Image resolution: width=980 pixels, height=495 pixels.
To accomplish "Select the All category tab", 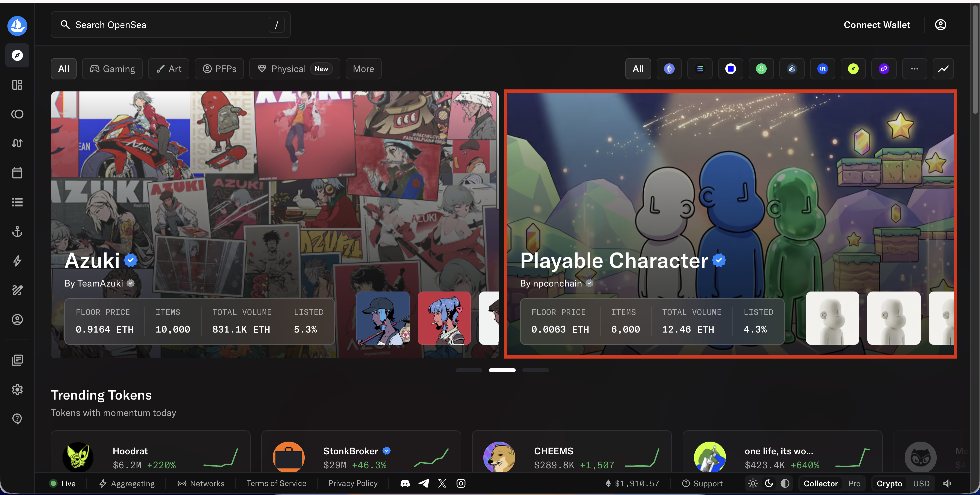I will (64, 68).
